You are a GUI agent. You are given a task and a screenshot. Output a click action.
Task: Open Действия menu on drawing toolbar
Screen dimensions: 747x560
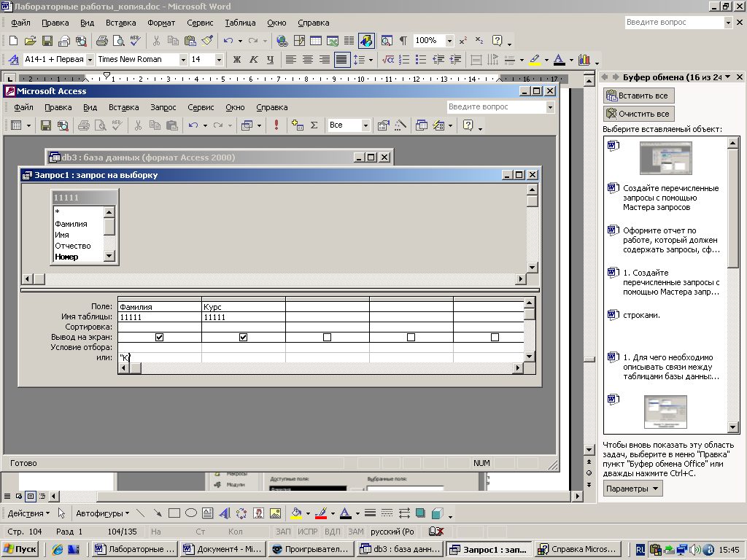[28, 513]
